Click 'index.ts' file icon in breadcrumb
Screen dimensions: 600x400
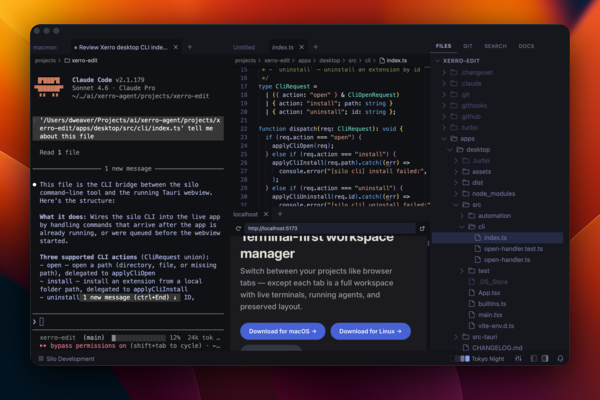coord(382,60)
